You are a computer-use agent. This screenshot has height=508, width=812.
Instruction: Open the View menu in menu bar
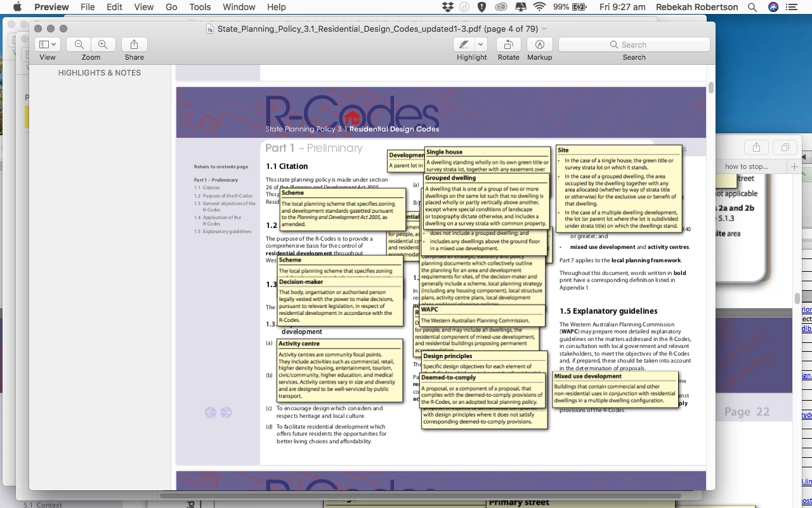(144, 7)
